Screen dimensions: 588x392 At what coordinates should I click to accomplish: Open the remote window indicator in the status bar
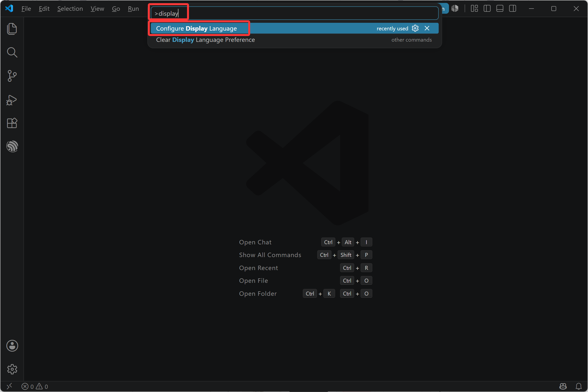coord(9,386)
